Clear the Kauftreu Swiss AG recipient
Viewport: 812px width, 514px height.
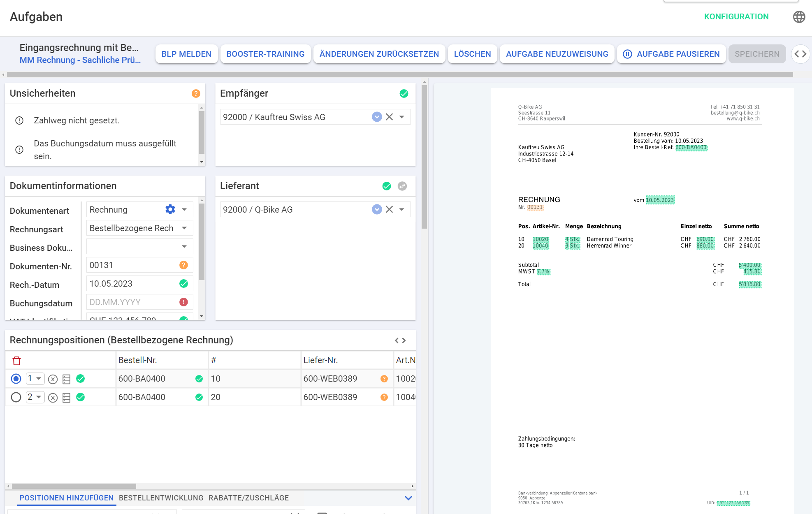pyautogui.click(x=389, y=117)
